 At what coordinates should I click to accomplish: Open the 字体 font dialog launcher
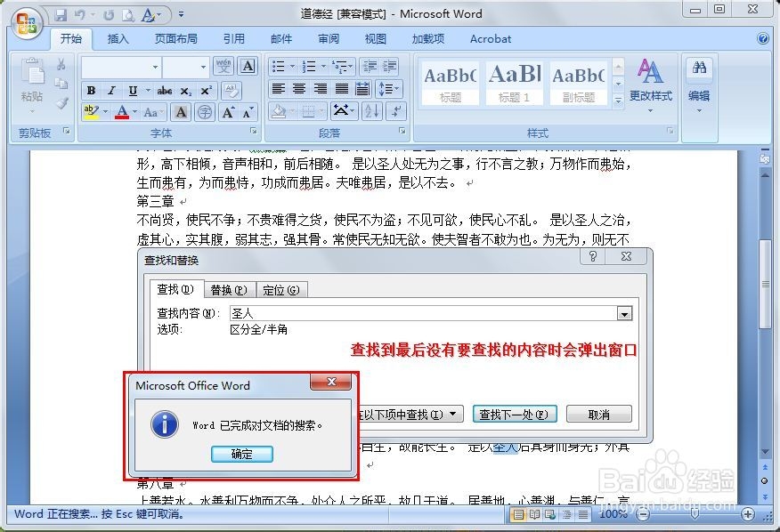tap(253, 131)
